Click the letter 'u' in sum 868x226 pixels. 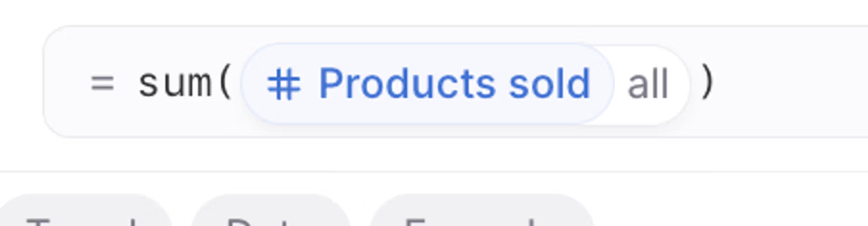point(175,85)
